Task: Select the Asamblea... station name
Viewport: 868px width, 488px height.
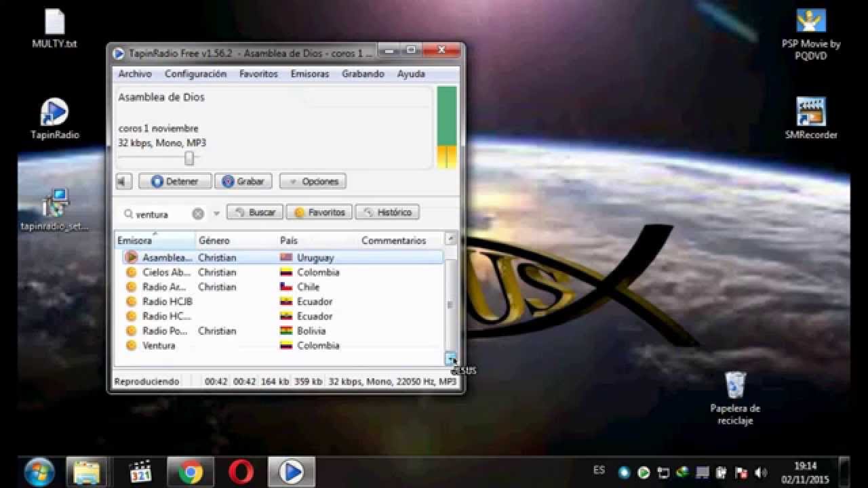Action: [x=167, y=258]
